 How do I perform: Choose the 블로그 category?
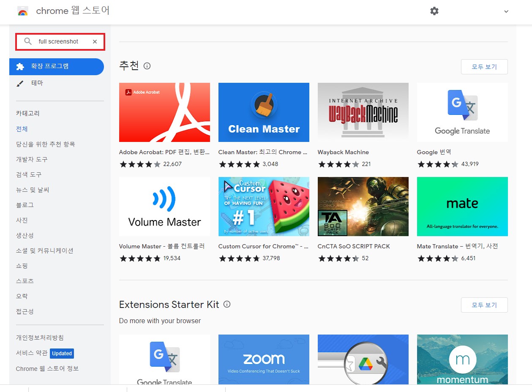pyautogui.click(x=25, y=205)
